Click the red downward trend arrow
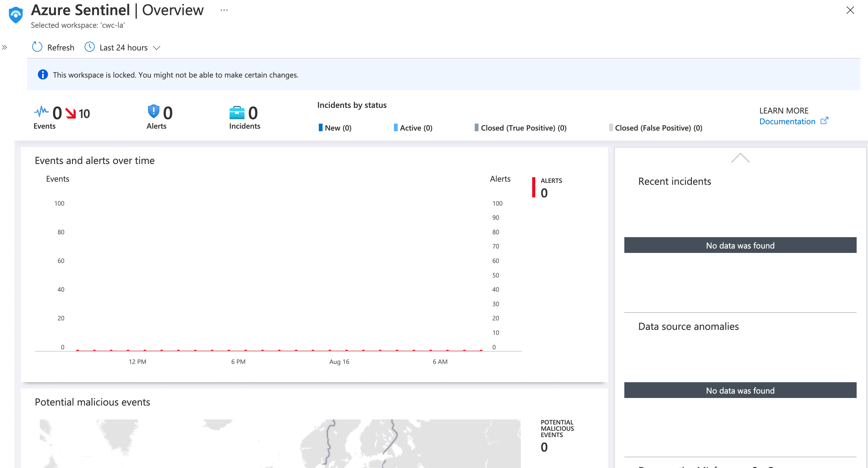The height and width of the screenshot is (468, 868). tap(70, 113)
